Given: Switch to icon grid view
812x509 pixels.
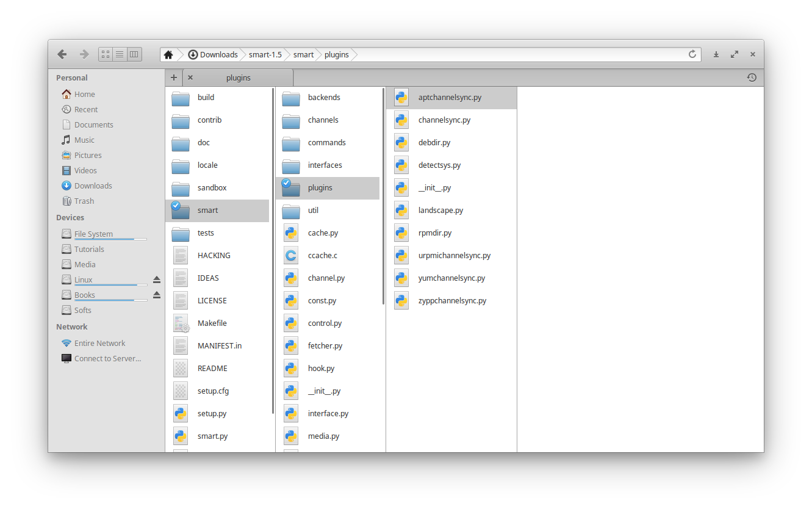Looking at the screenshot, I should (106, 54).
